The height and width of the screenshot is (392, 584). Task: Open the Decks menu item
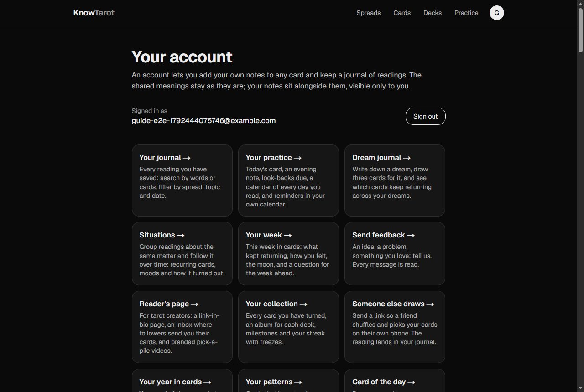click(x=433, y=13)
